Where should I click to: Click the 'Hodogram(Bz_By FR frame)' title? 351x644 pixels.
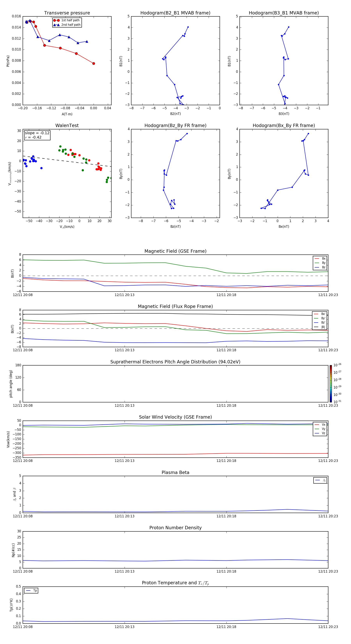pos(175,125)
